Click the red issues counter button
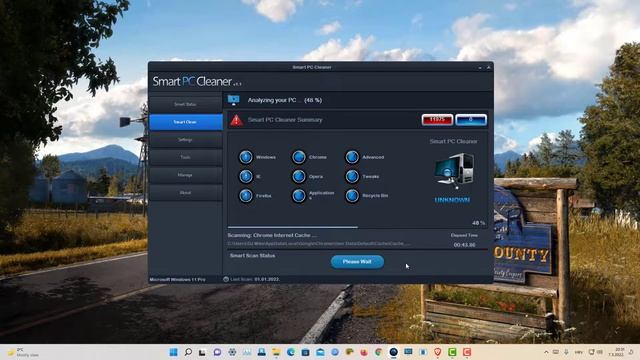 point(437,120)
